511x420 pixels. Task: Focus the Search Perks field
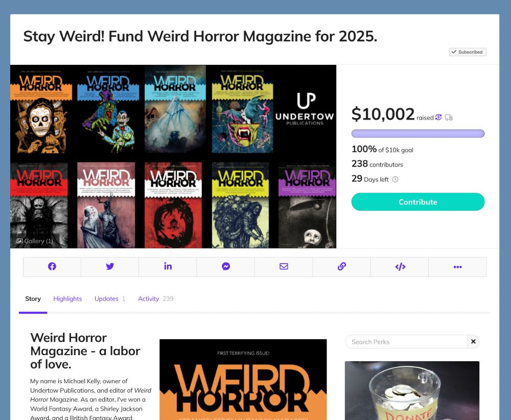click(x=406, y=341)
